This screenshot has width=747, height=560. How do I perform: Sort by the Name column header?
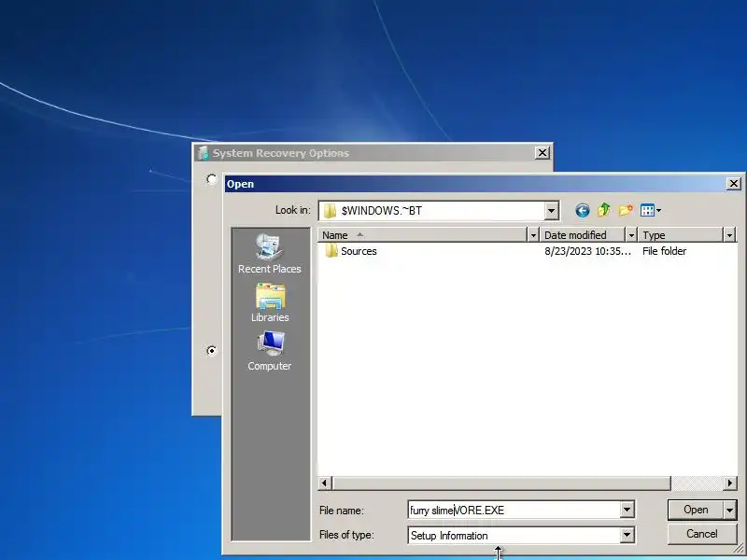(x=424, y=235)
